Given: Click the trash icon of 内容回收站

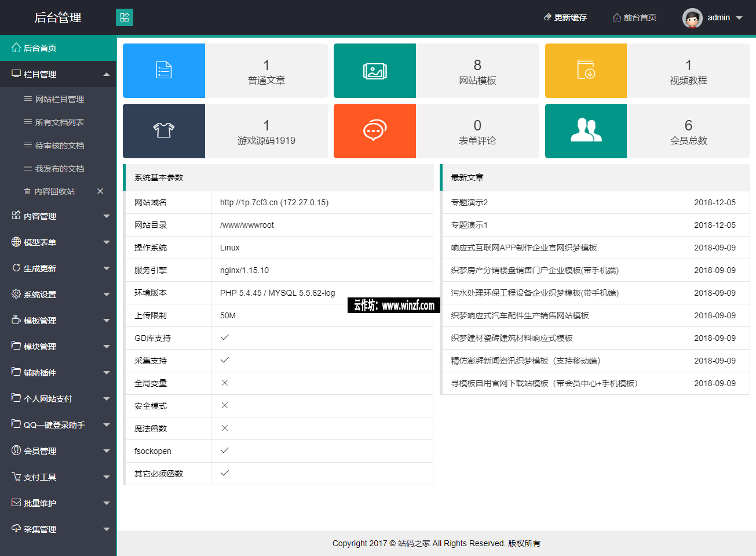Looking at the screenshot, I should point(27,191).
